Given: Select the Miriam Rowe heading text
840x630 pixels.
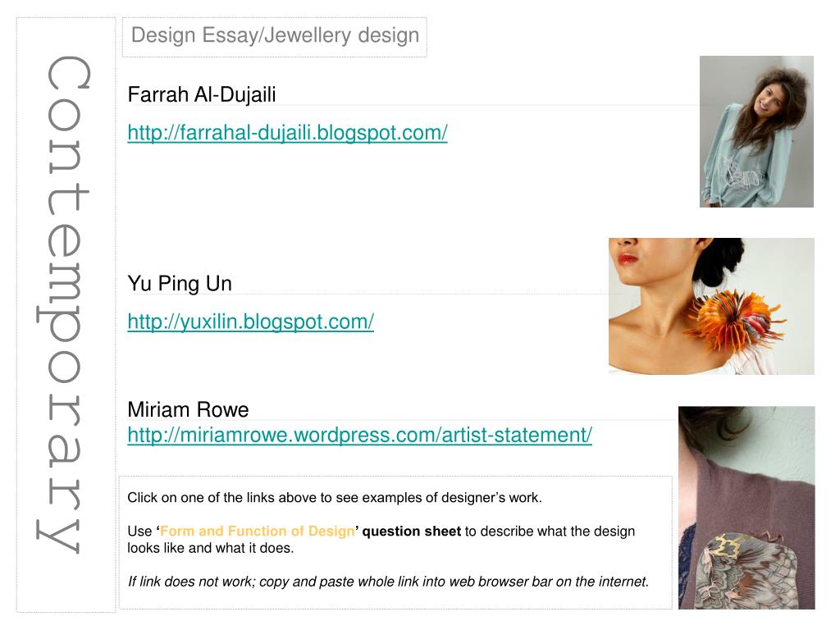Looking at the screenshot, I should point(188,410).
